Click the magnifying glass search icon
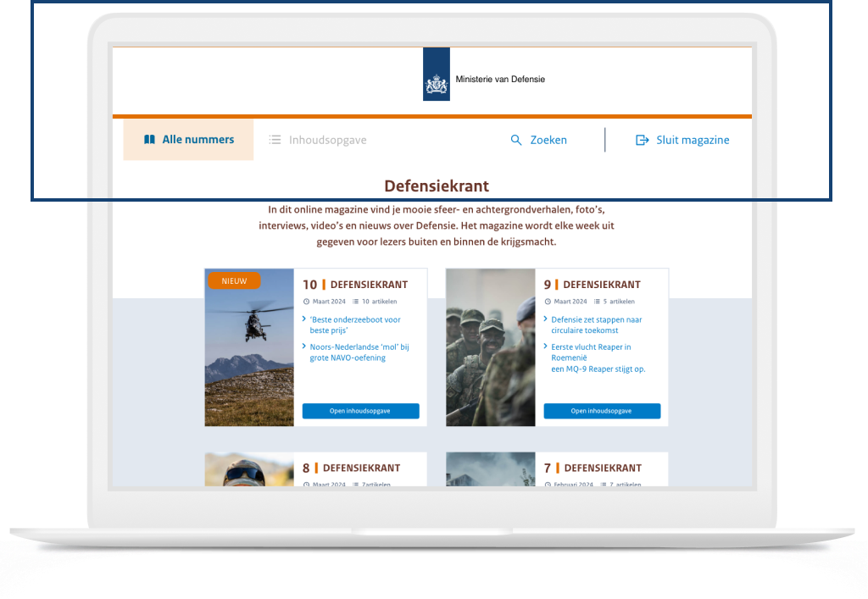The image size is (868, 599). click(x=516, y=140)
